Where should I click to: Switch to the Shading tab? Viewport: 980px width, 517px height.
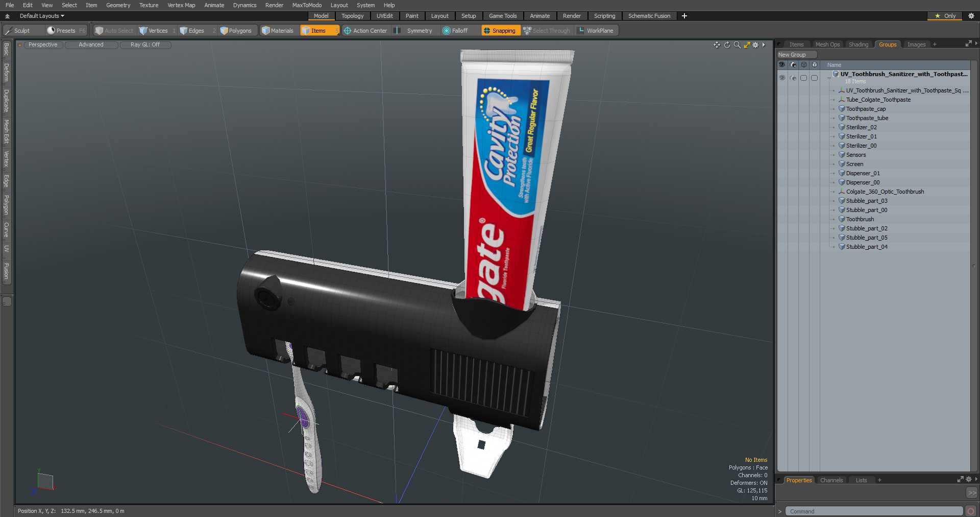pyautogui.click(x=859, y=44)
